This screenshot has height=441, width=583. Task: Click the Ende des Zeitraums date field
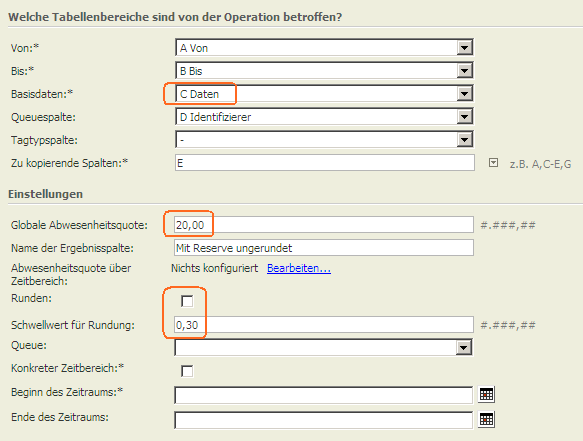323,420
